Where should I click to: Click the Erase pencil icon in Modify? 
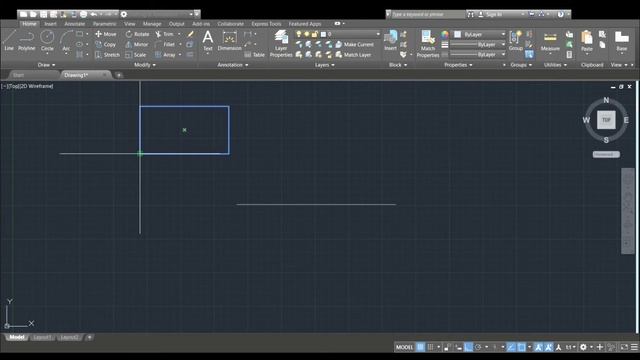click(190, 34)
